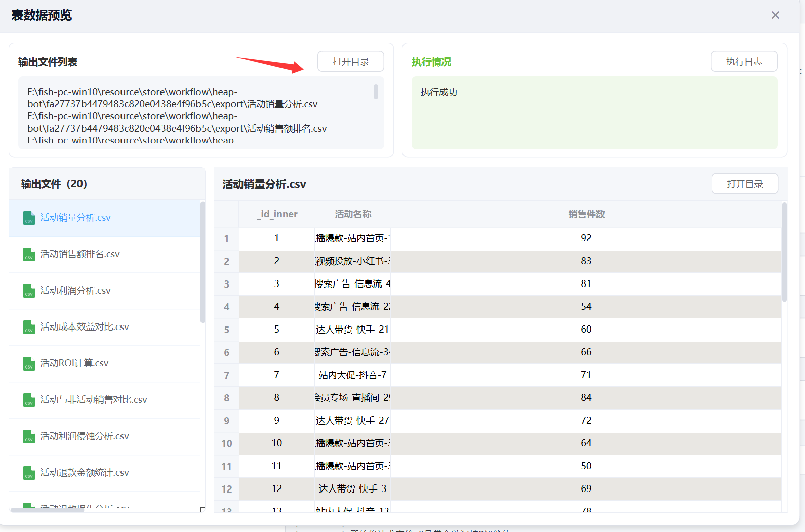Click the CSV icon beside 活动利润分析.csv
The image size is (805, 532).
(x=29, y=291)
